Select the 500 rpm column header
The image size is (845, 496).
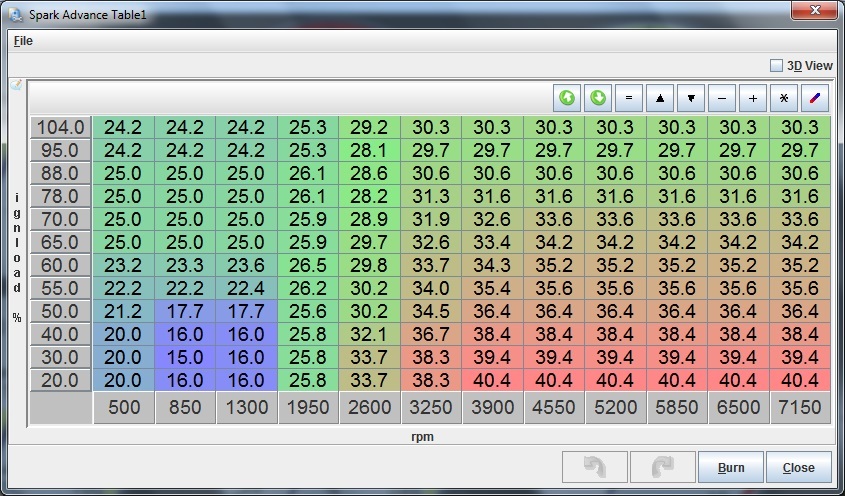tap(124, 408)
